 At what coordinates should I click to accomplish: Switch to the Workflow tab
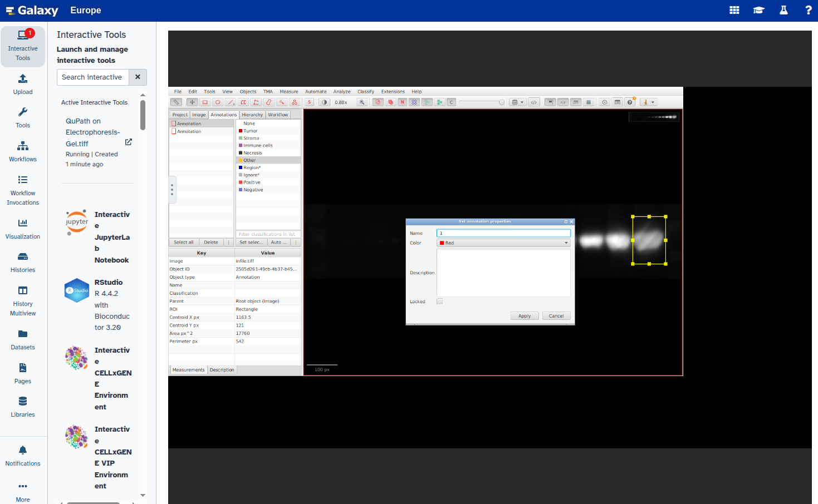tap(278, 115)
